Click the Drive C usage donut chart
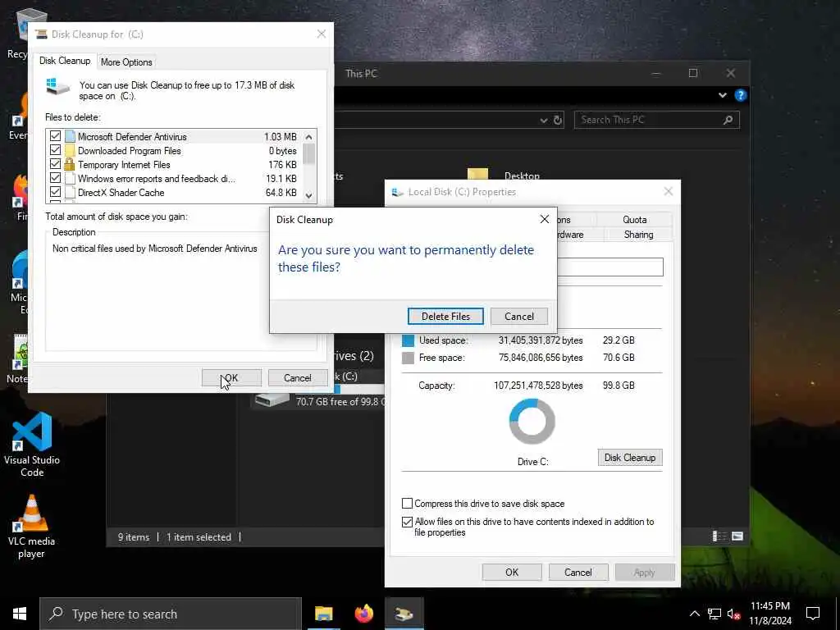The width and height of the screenshot is (840, 630). tap(532, 422)
